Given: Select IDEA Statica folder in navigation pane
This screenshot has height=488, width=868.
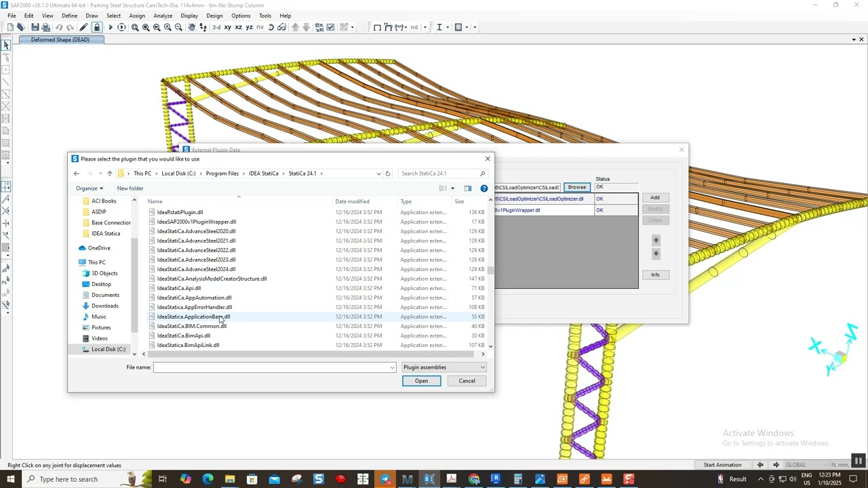Looking at the screenshot, I should (x=105, y=234).
